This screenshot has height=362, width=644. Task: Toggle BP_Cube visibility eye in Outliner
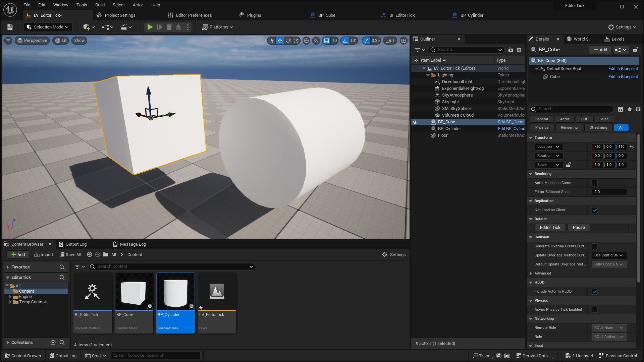[x=415, y=122]
